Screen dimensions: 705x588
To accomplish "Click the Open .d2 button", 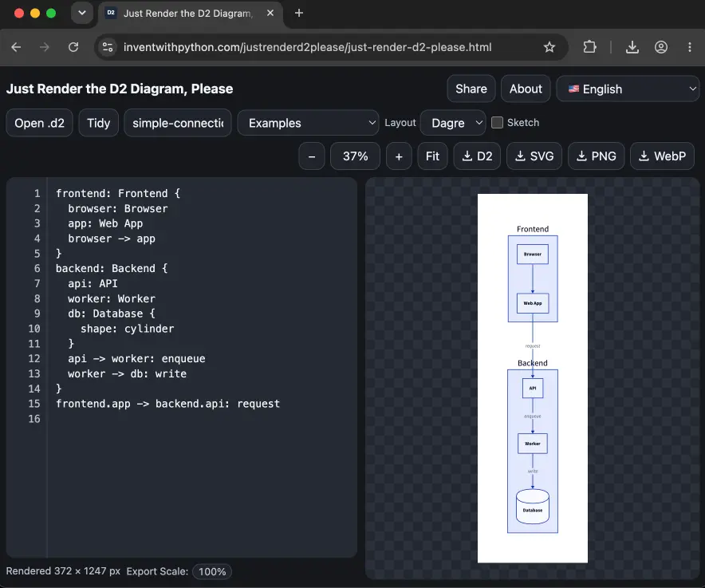I will 40,123.
